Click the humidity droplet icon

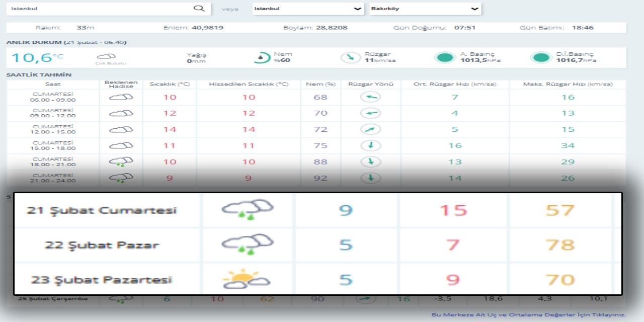coord(260,57)
